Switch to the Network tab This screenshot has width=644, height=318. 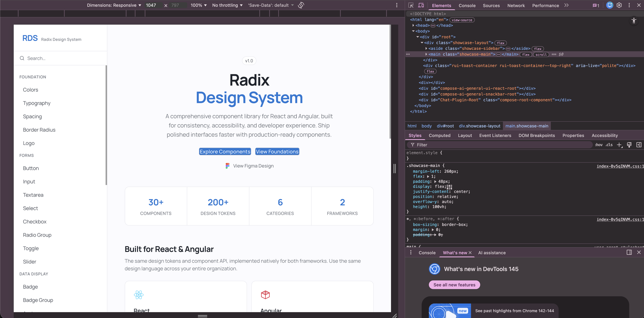click(x=516, y=5)
